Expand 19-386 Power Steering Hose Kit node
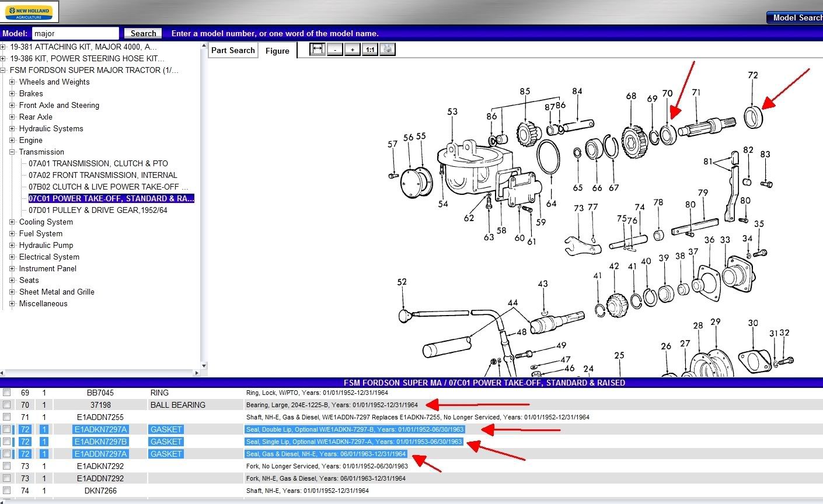 tap(3, 58)
